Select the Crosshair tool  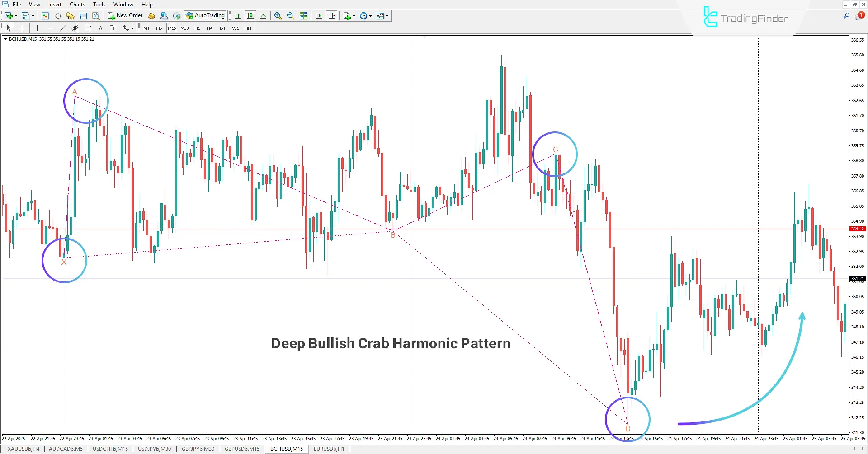[x=22, y=28]
